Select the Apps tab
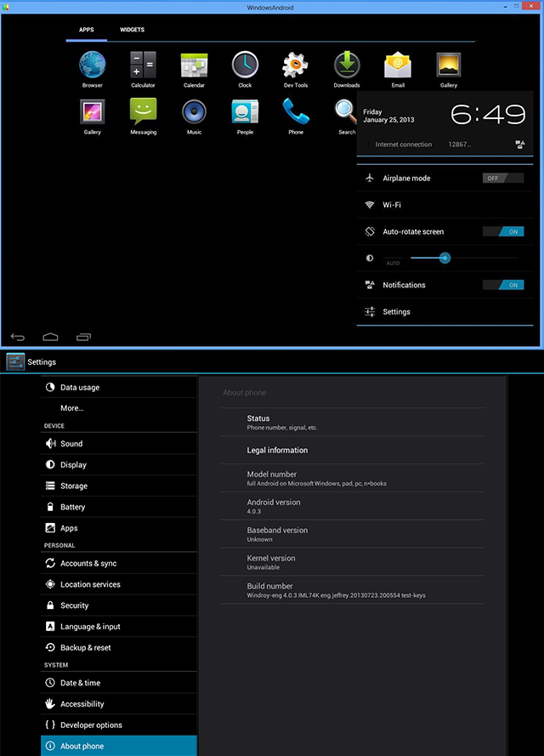Screen dimensions: 544x756 coord(87,30)
